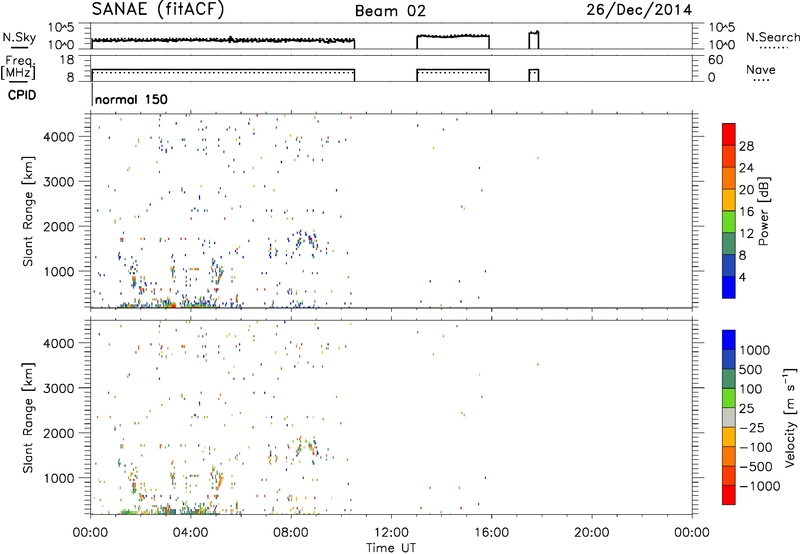800x554 pixels.
Task: Select the 'normal 150' CPID text
Action: point(131,99)
